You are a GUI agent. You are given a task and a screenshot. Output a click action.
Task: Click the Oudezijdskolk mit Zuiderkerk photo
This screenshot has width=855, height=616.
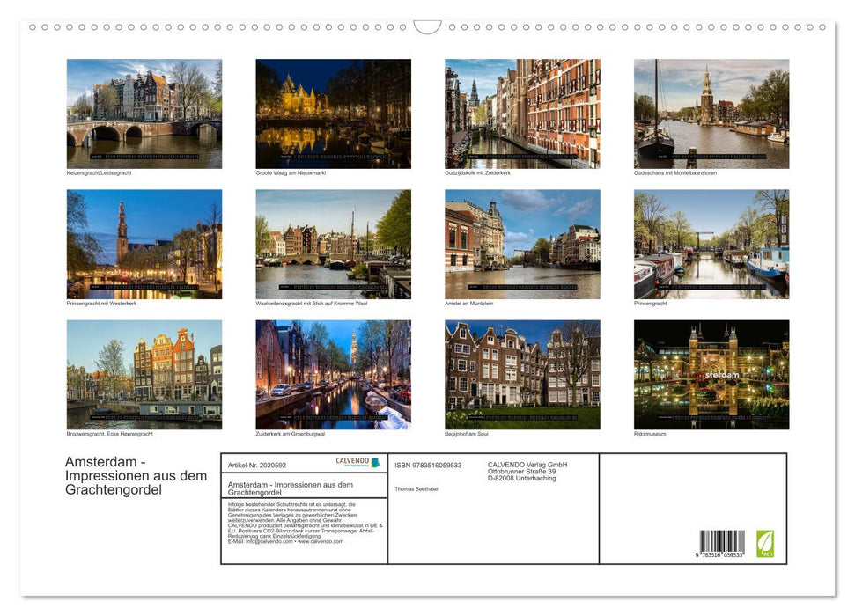pyautogui.click(x=522, y=113)
